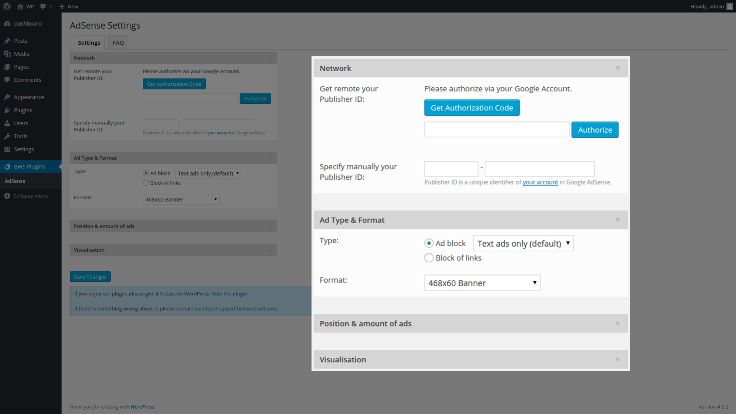Open the site home icon labeled WP
Image resolution: width=736 pixels, height=414 pixels.
[x=25, y=7]
